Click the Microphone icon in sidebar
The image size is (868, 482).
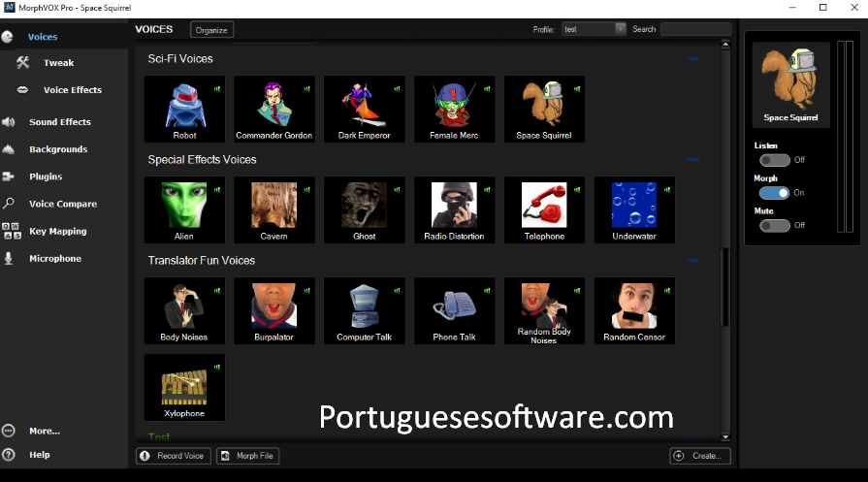click(x=9, y=258)
